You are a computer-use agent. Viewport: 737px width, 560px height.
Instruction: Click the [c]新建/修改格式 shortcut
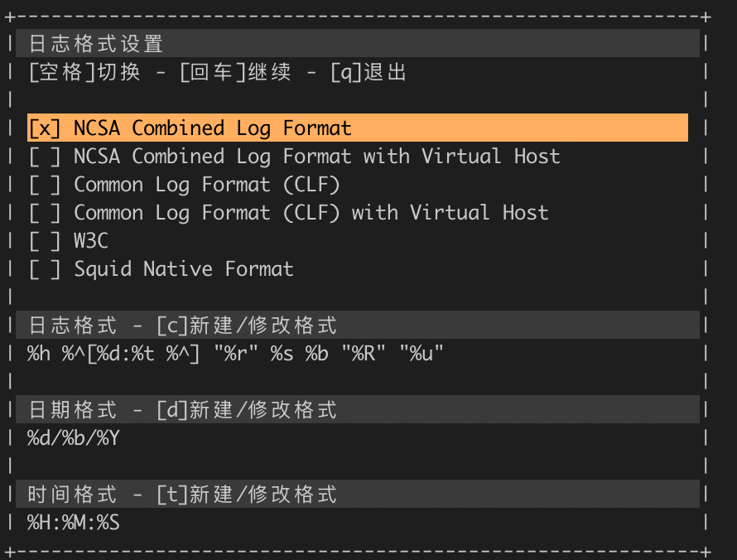[x=247, y=325]
